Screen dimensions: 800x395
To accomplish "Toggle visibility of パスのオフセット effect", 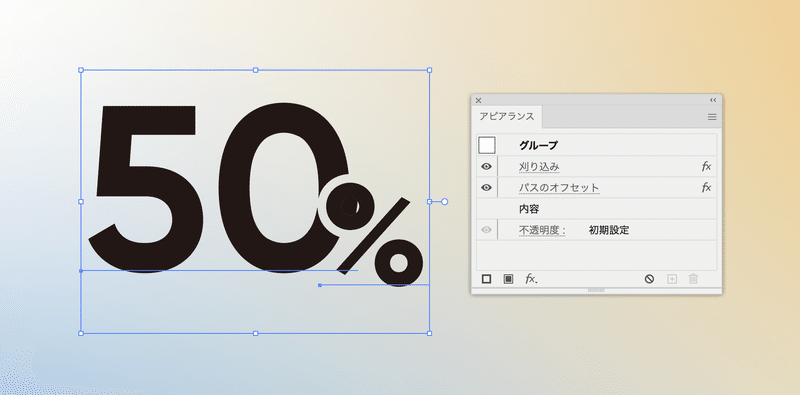I will [x=487, y=188].
